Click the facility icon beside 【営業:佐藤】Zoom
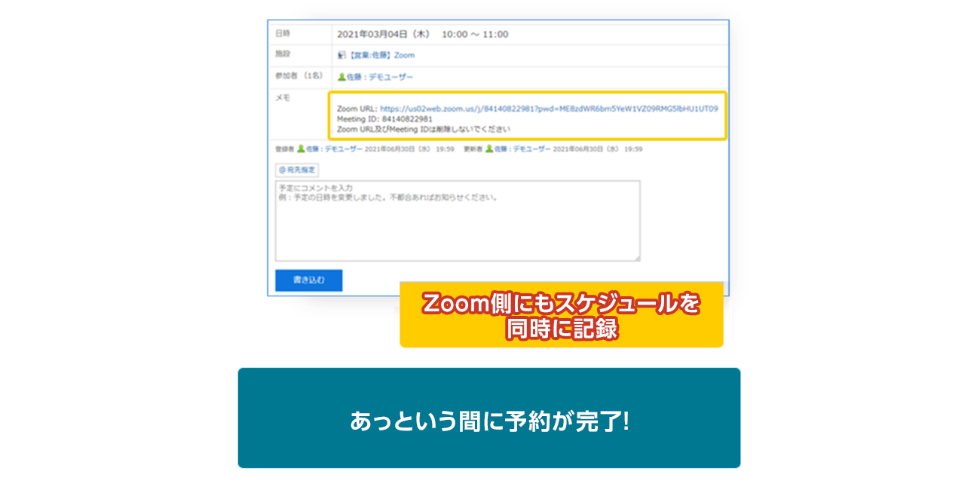The width and height of the screenshot is (980, 490). click(341, 55)
